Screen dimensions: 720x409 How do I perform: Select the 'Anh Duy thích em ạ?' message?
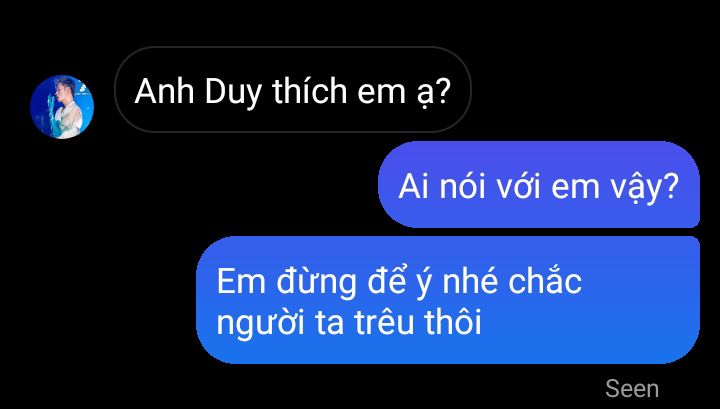tap(292, 90)
